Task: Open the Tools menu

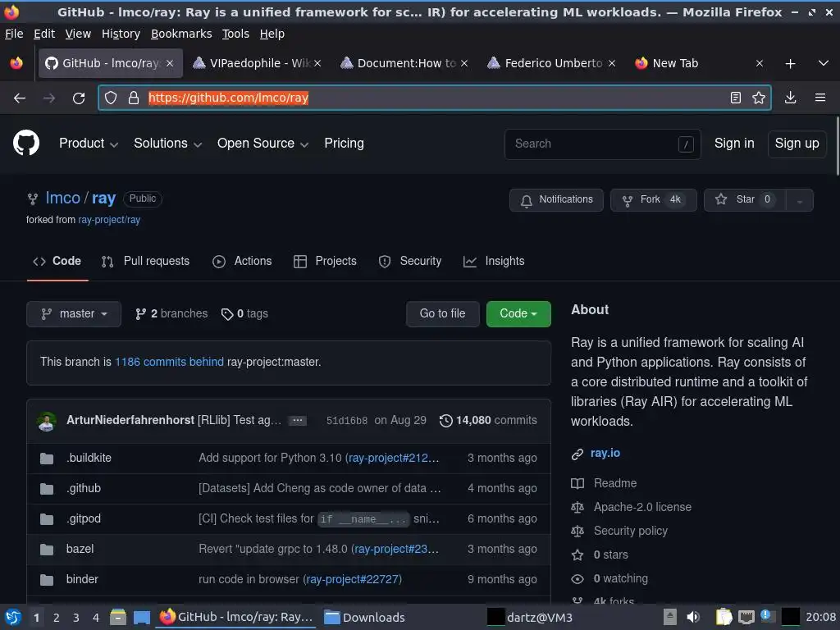Action: [235, 34]
